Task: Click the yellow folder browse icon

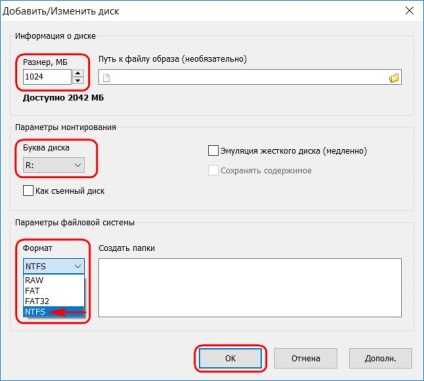Action: tap(394, 78)
